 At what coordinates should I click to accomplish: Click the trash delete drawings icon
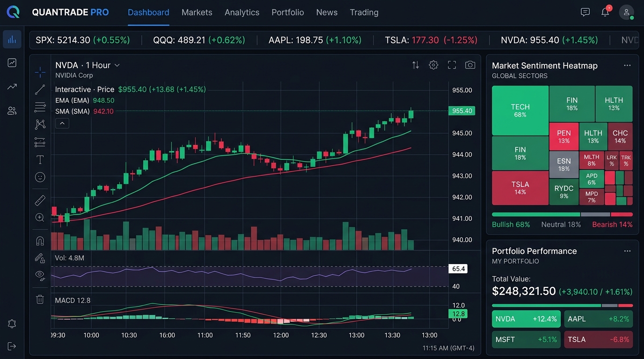40,300
